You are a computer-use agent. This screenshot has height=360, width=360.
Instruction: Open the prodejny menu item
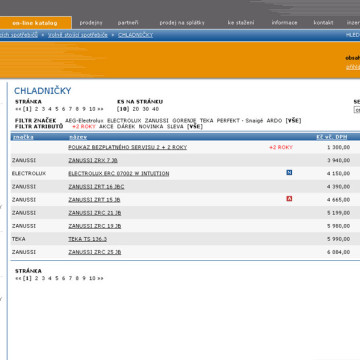(x=91, y=23)
